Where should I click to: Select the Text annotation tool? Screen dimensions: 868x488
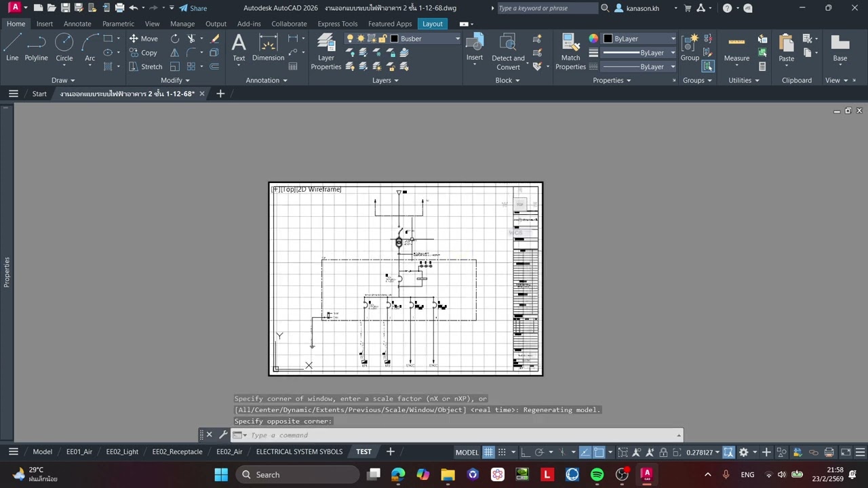(x=239, y=47)
